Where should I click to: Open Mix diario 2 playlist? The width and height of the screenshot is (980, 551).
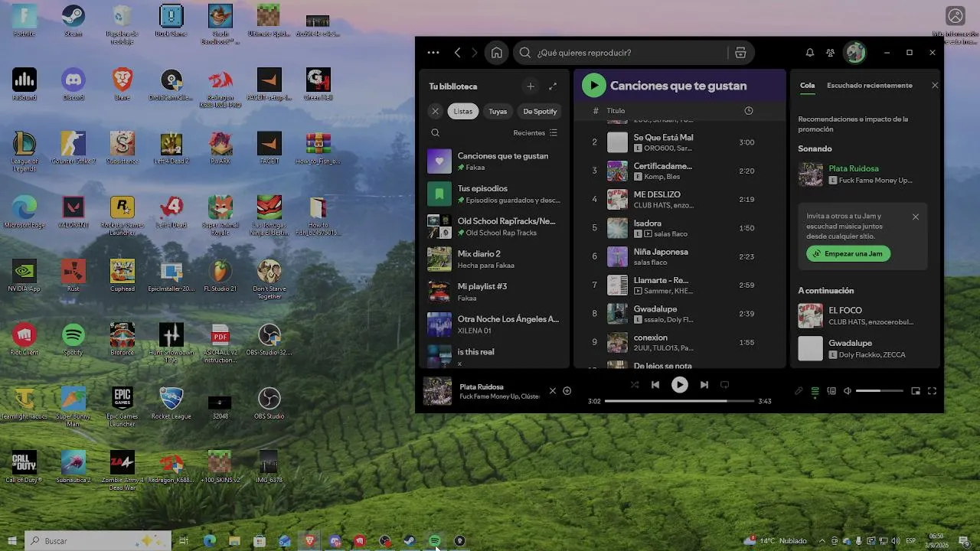click(x=495, y=259)
